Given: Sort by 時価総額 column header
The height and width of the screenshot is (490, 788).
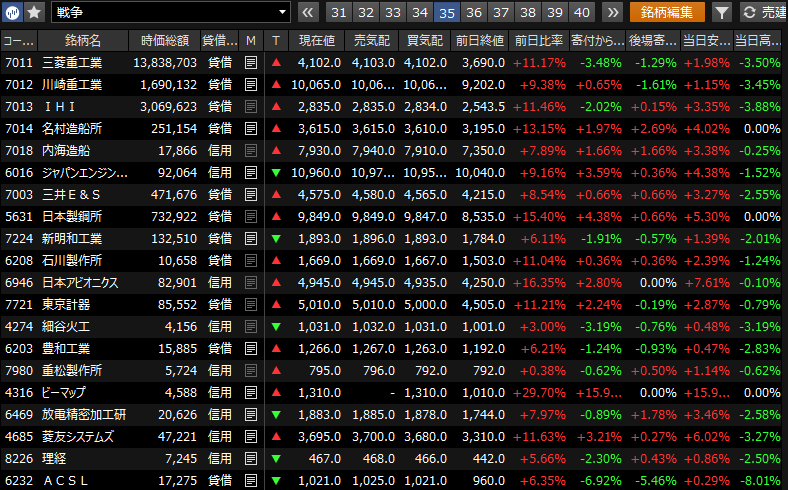Looking at the screenshot, I should pyautogui.click(x=164, y=40).
